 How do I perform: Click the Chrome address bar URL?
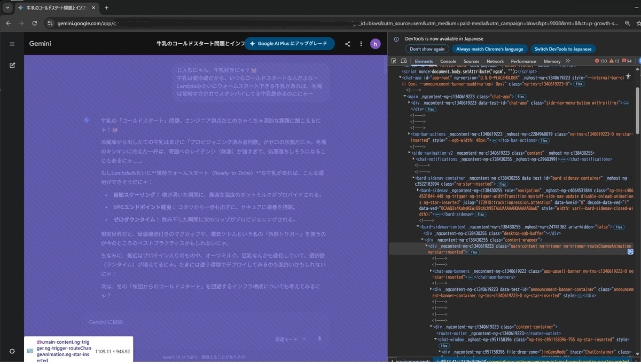(x=337, y=23)
